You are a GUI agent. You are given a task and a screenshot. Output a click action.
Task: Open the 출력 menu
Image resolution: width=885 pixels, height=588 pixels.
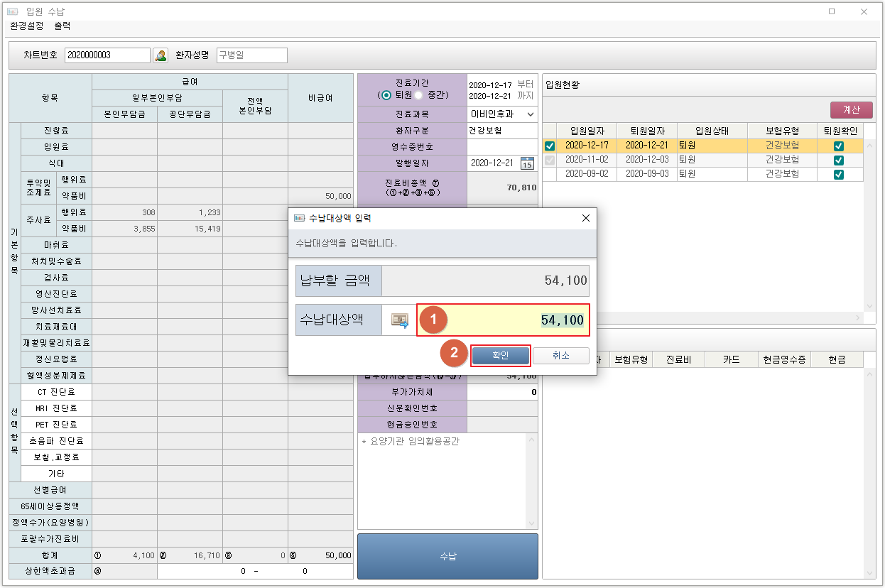point(63,26)
